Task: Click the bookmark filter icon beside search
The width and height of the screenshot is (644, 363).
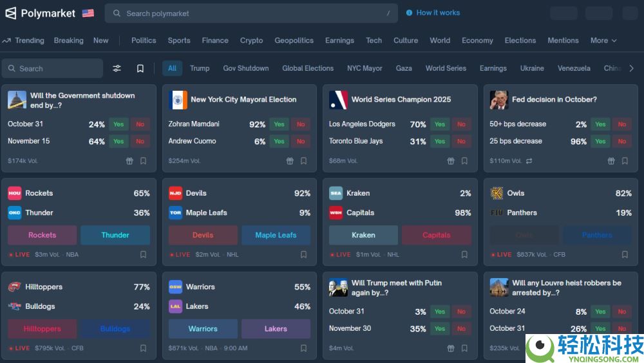Action: click(140, 68)
